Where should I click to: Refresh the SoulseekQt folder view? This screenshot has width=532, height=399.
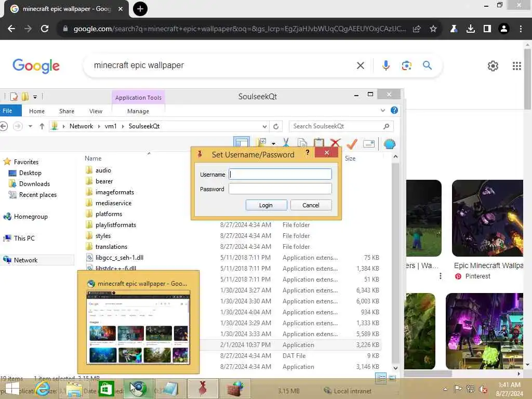pyautogui.click(x=276, y=126)
